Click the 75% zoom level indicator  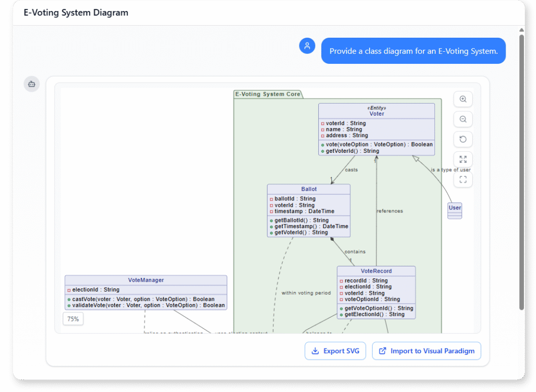pyautogui.click(x=73, y=318)
